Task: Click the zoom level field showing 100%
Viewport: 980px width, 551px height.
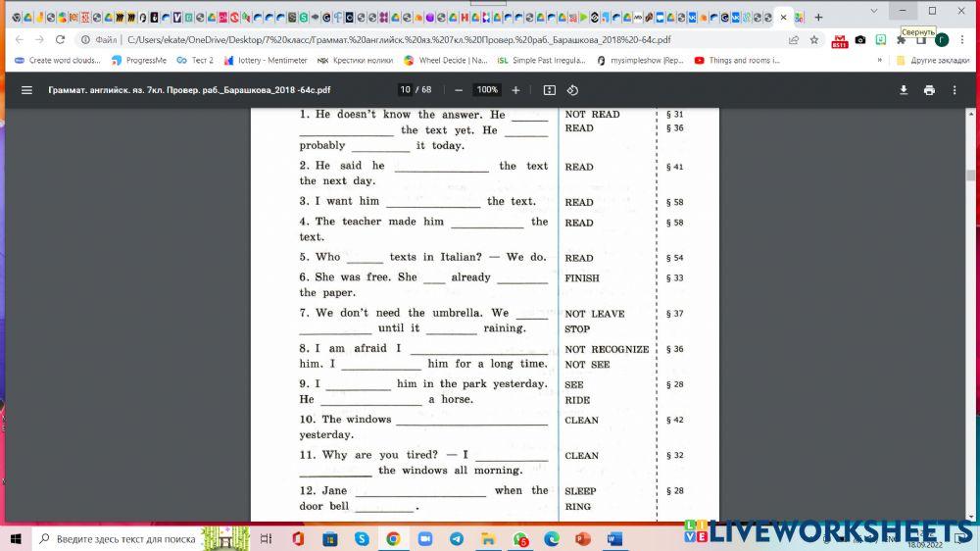Action: pos(487,90)
